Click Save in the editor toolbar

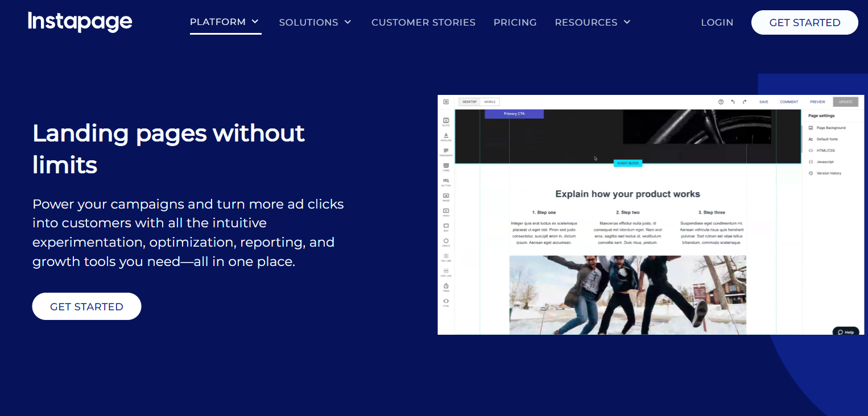coord(764,102)
